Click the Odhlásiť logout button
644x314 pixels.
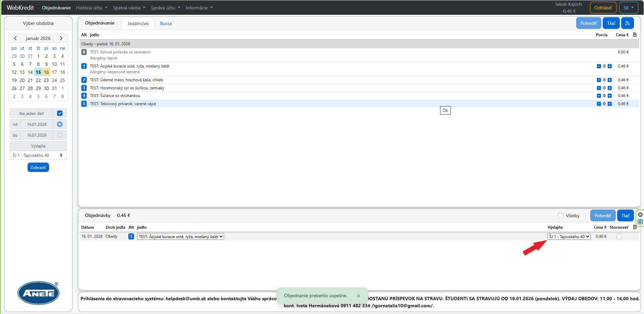click(x=603, y=8)
